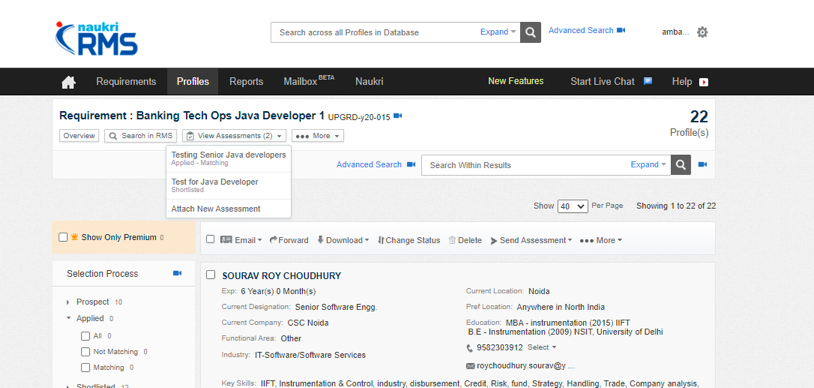
Task: Tick the select-all checkbox in action toolbar
Action: 210,239
